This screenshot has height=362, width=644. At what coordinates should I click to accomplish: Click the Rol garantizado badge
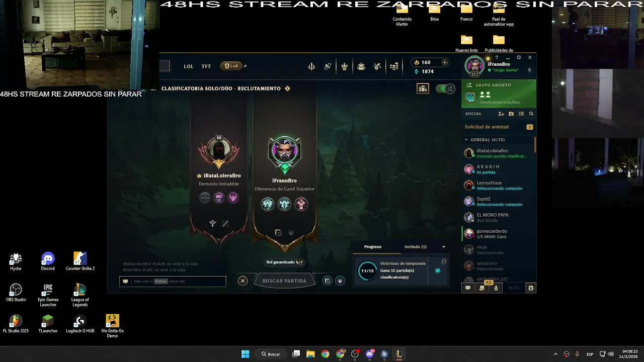pyautogui.click(x=284, y=262)
